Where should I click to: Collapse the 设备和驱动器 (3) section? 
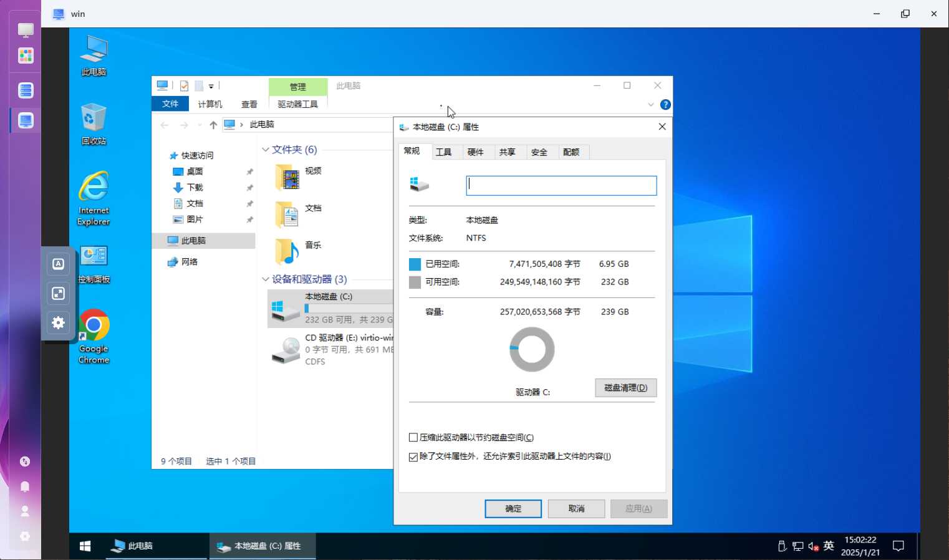266,279
